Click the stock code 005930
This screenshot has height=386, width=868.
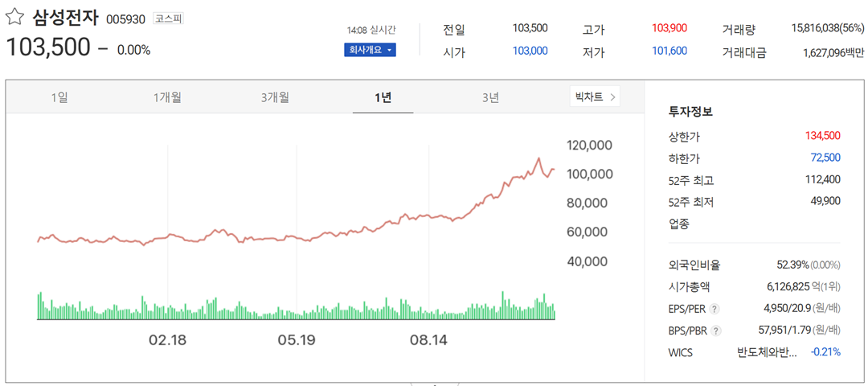pyautogui.click(x=125, y=20)
